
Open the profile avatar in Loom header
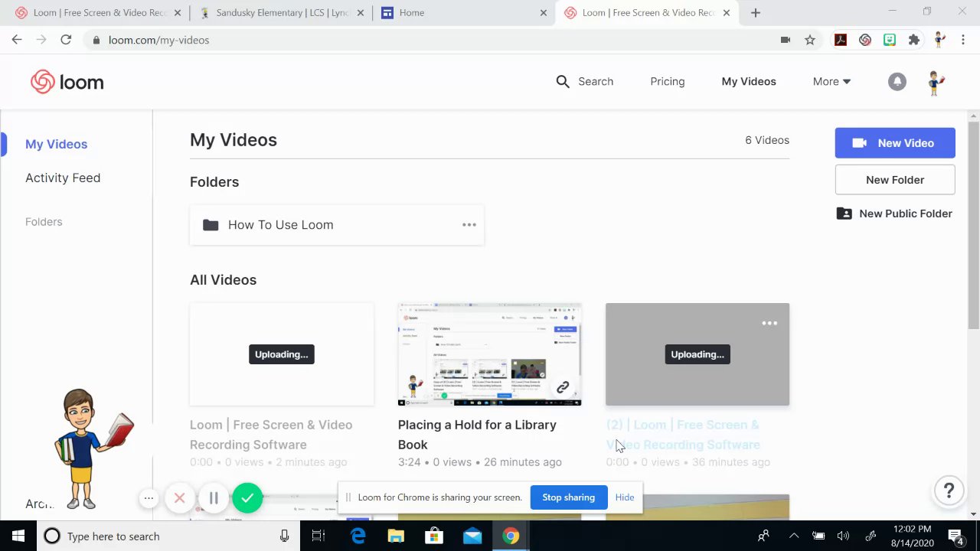[935, 82]
